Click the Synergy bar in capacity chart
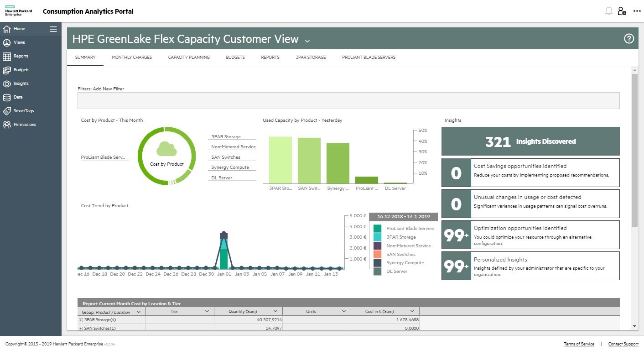Screen dimensions: 644x350 coord(338,163)
